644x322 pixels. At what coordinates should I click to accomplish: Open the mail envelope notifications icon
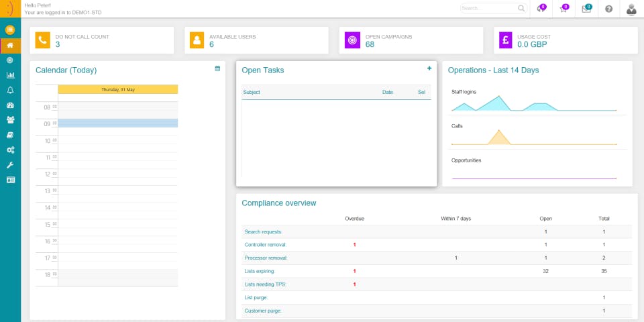click(586, 9)
